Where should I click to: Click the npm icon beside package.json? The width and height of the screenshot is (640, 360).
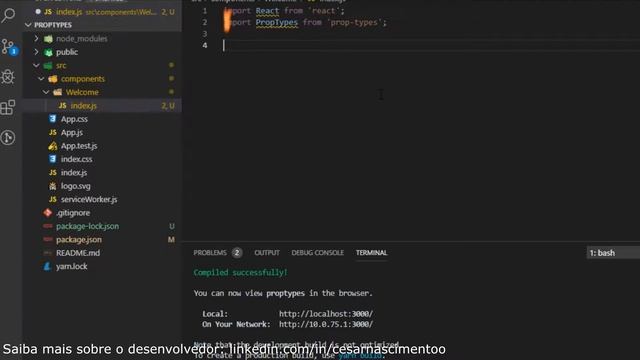tap(48, 240)
